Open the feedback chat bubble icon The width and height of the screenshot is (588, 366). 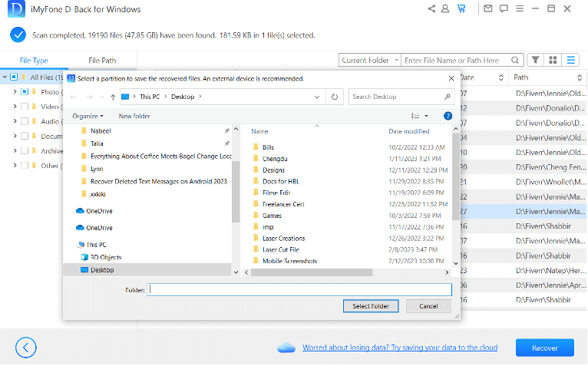pyautogui.click(x=504, y=8)
